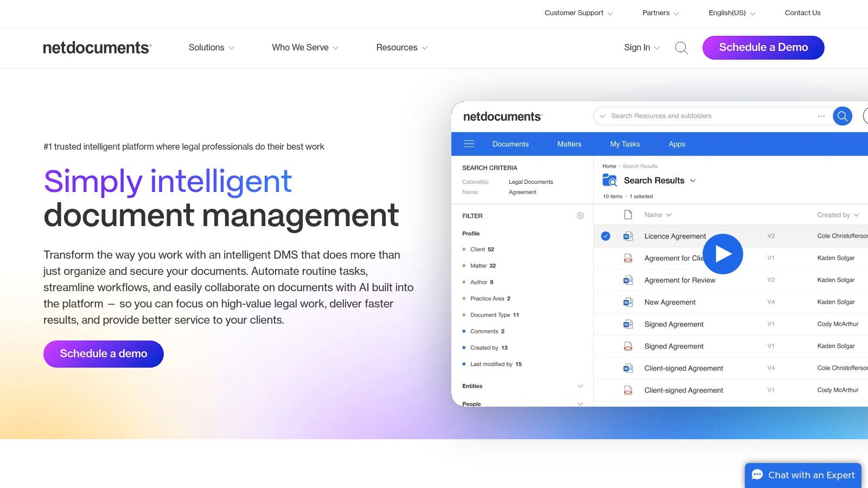The width and height of the screenshot is (868, 488).
Task: Sort by the Name column
Action: [x=658, y=215]
